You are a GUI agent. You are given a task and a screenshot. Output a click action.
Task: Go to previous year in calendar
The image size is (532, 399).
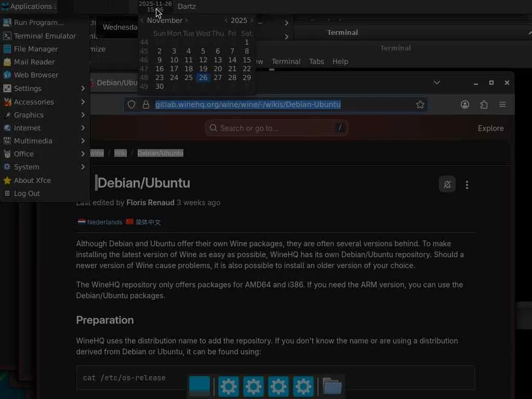225,20
